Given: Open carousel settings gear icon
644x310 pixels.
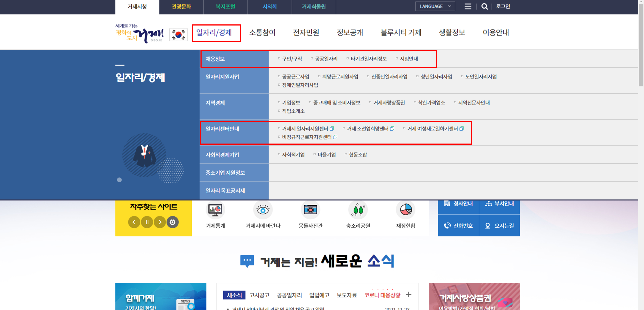Looking at the screenshot, I should click(x=172, y=222).
